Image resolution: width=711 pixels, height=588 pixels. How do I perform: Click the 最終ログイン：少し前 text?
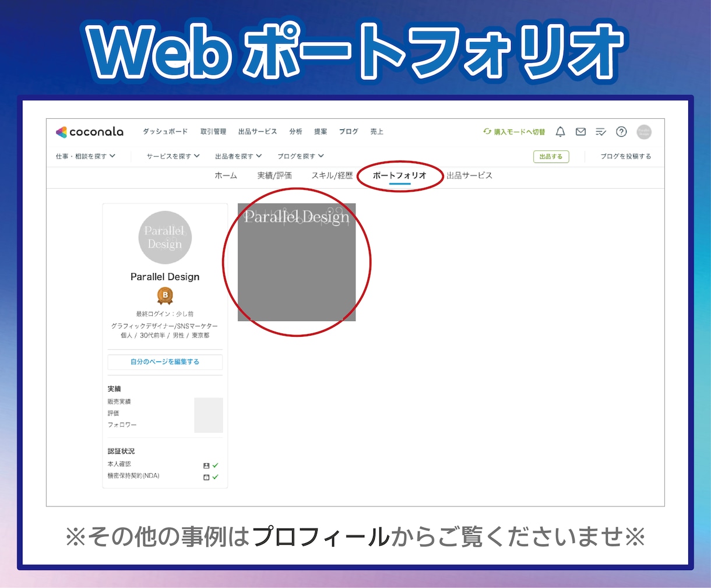coord(165,314)
